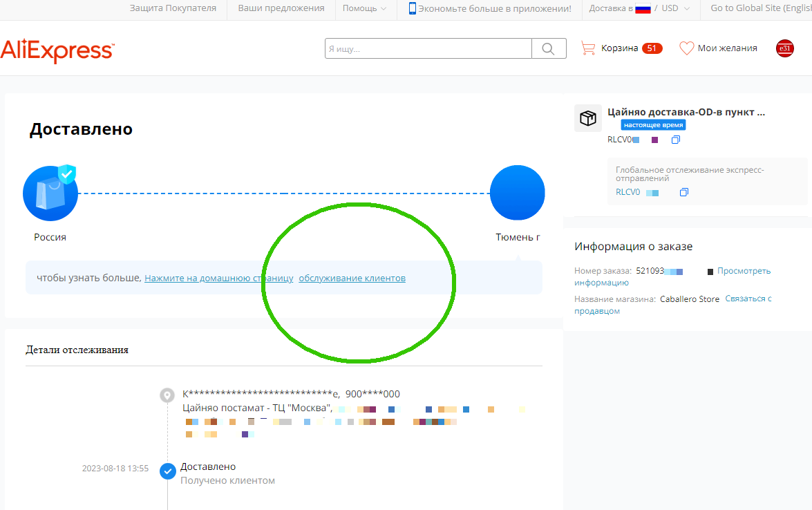Image resolution: width=812 pixels, height=510 pixels.
Task: Click Экономьте больше в приложении
Action: (495, 8)
